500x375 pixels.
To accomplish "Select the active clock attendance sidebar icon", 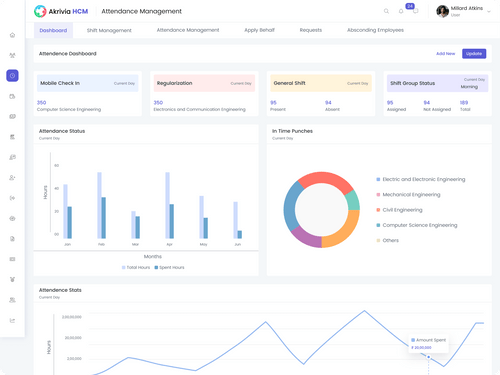I will coord(12,76).
